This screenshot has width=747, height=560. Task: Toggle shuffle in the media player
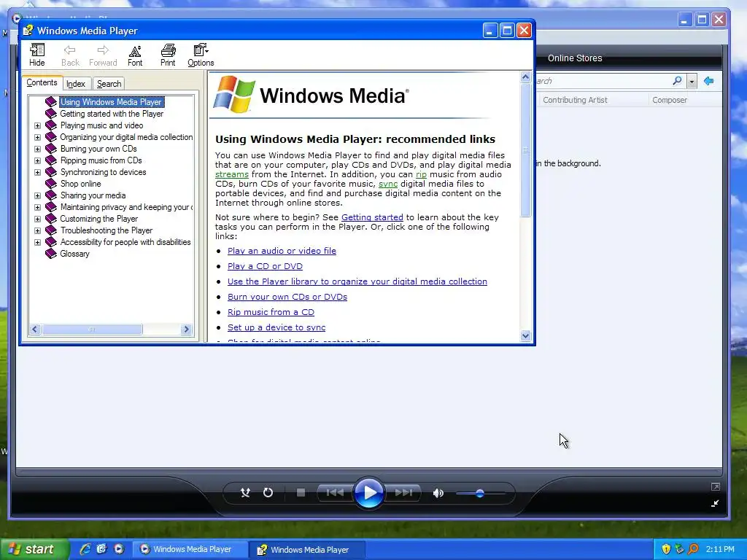[245, 492]
